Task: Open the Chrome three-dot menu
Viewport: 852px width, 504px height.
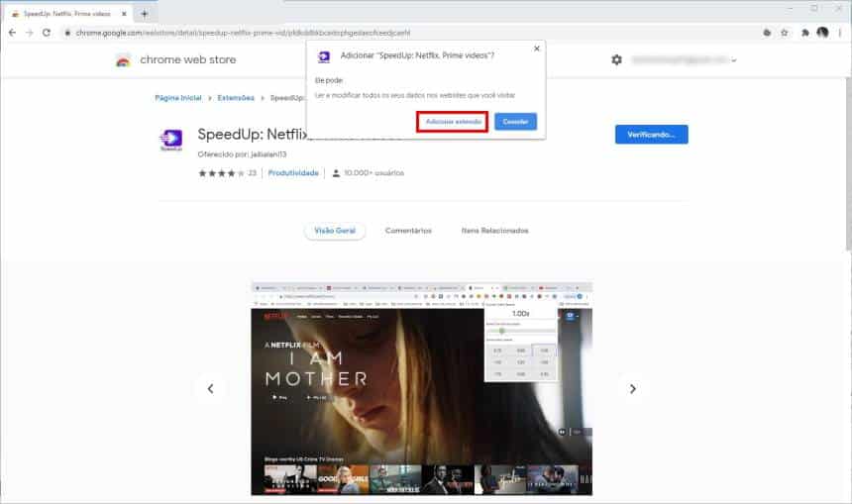Action: [x=840, y=33]
